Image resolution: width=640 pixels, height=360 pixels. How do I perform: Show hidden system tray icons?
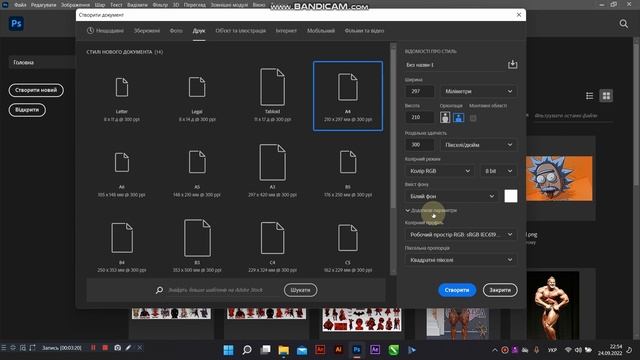coord(495,350)
